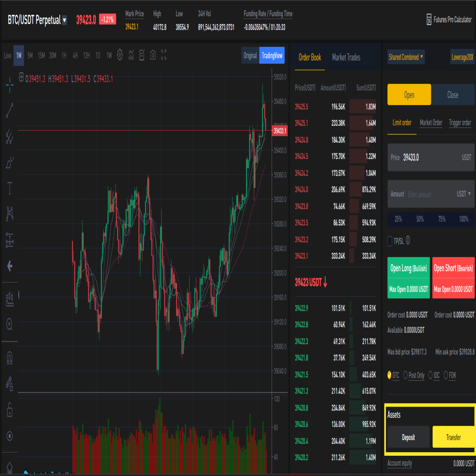The width and height of the screenshot is (476, 476).
Task: Enable the TP/SL checkbox
Action: [x=390, y=241]
